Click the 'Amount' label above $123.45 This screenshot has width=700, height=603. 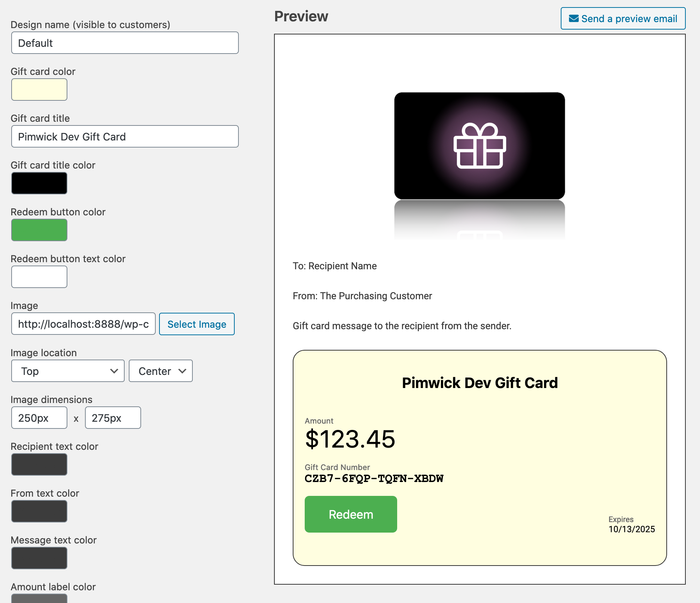pyautogui.click(x=319, y=421)
